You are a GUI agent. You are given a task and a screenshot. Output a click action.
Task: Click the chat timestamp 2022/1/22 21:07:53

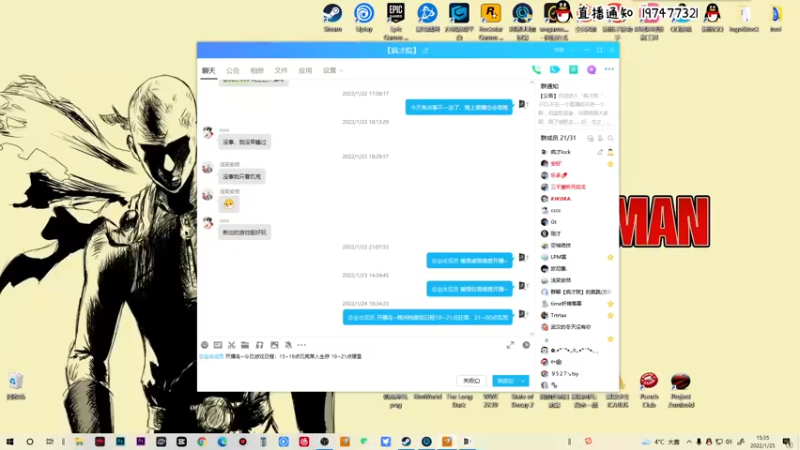[365, 246]
